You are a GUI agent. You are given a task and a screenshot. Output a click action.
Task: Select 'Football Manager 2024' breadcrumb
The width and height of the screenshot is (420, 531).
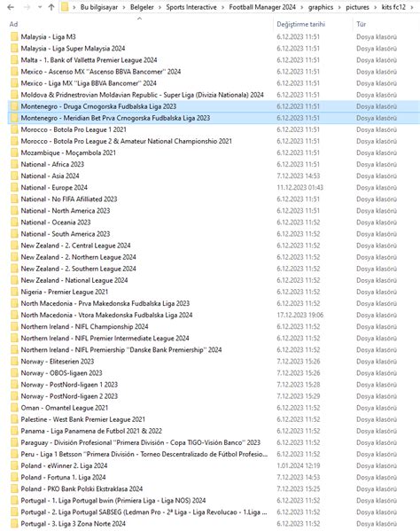point(262,7)
